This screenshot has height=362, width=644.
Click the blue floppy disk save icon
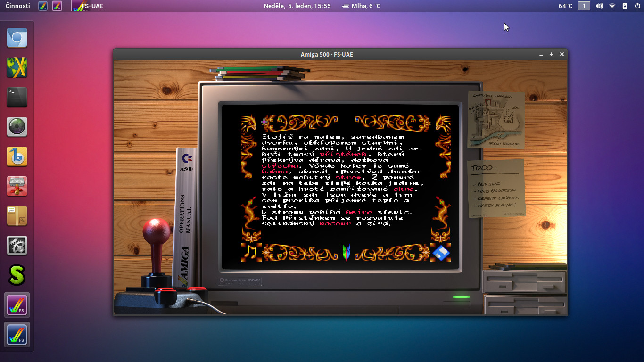click(x=441, y=253)
